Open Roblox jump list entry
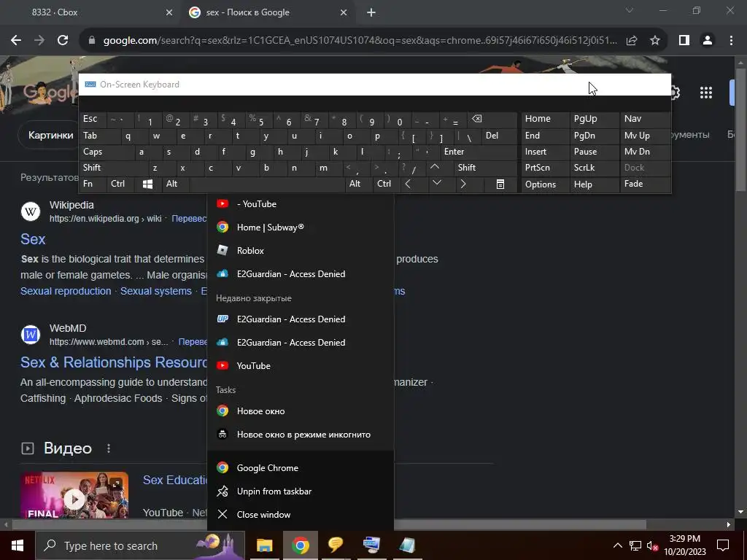This screenshot has width=747, height=560. coord(301,251)
